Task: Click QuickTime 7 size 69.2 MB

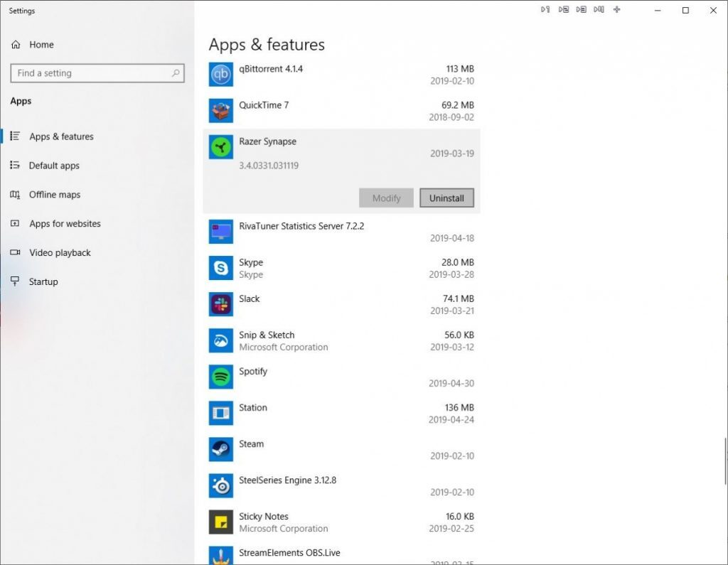Action: coord(458,105)
